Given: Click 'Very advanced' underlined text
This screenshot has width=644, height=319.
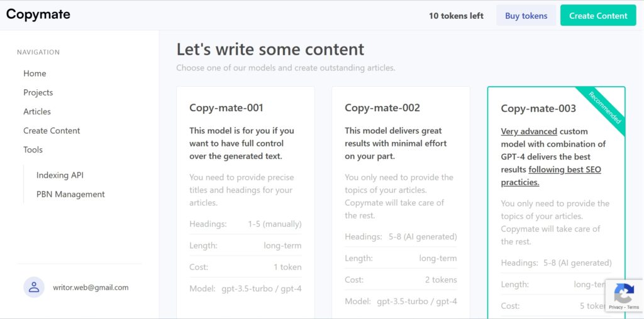Looking at the screenshot, I should [529, 132].
